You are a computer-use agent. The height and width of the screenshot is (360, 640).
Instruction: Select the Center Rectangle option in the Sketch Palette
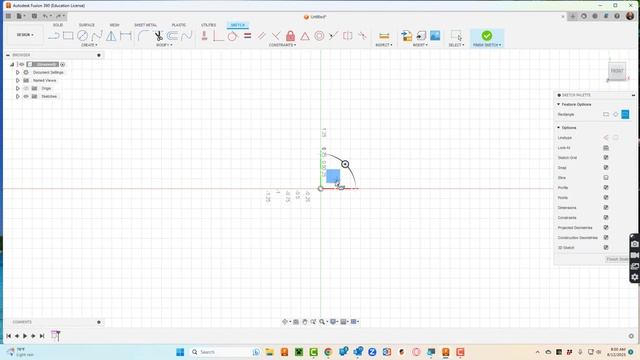click(x=625, y=114)
